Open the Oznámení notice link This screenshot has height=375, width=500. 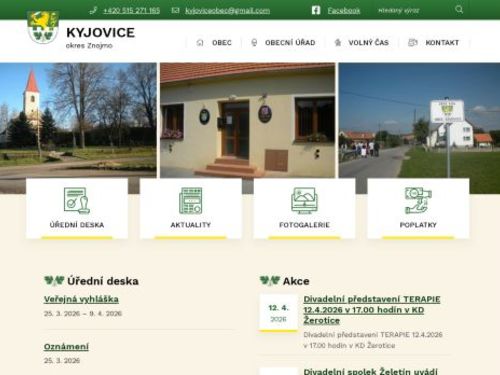pyautogui.click(x=66, y=346)
